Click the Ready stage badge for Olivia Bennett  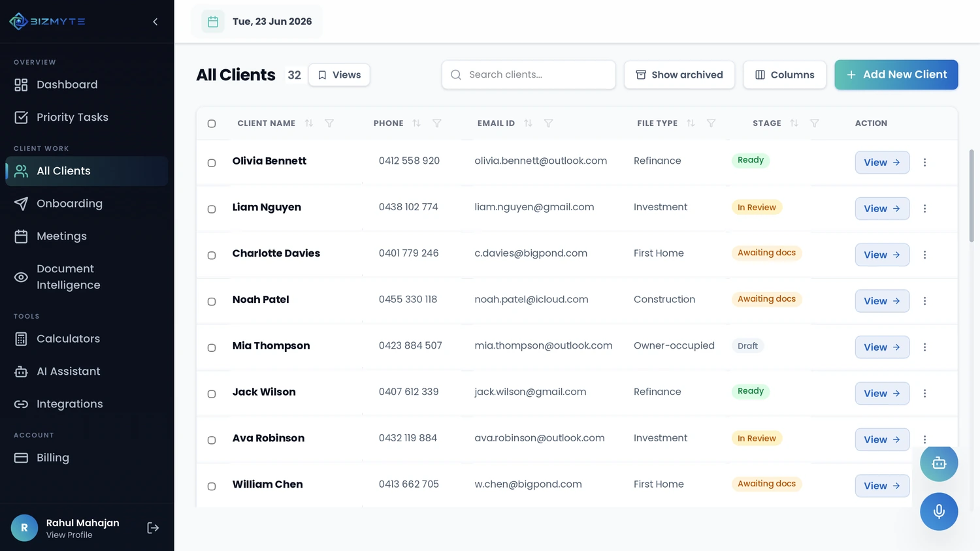751,161
